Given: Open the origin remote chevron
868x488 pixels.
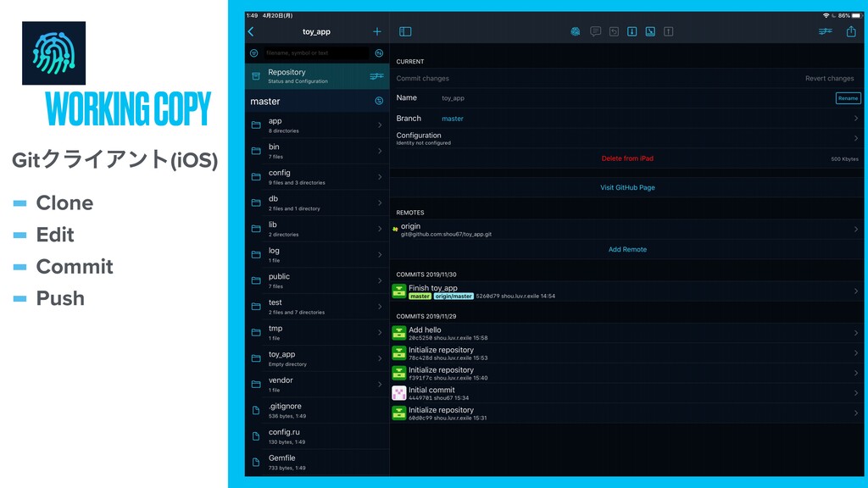Looking at the screenshot, I should [856, 229].
